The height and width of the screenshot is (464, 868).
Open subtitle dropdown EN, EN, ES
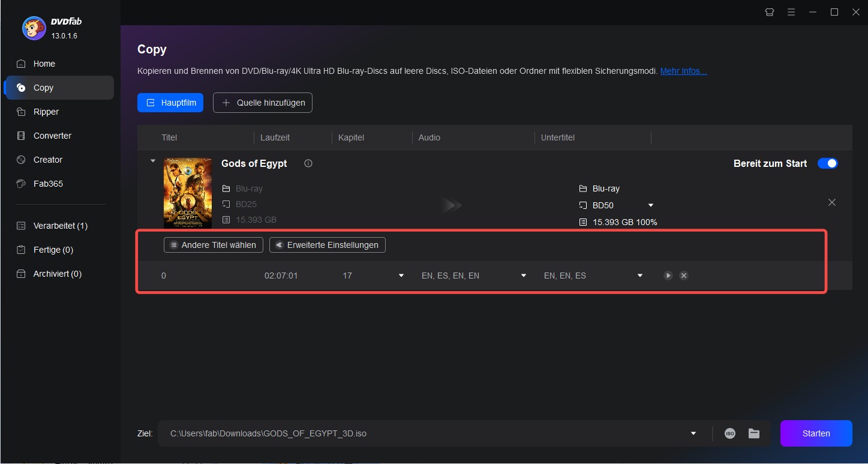pyautogui.click(x=640, y=276)
